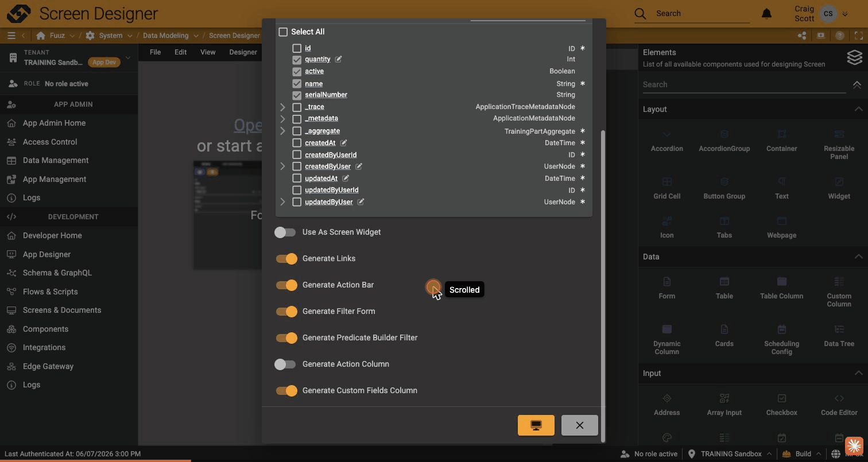Select the Address input element
868x462 pixels.
click(x=666, y=405)
